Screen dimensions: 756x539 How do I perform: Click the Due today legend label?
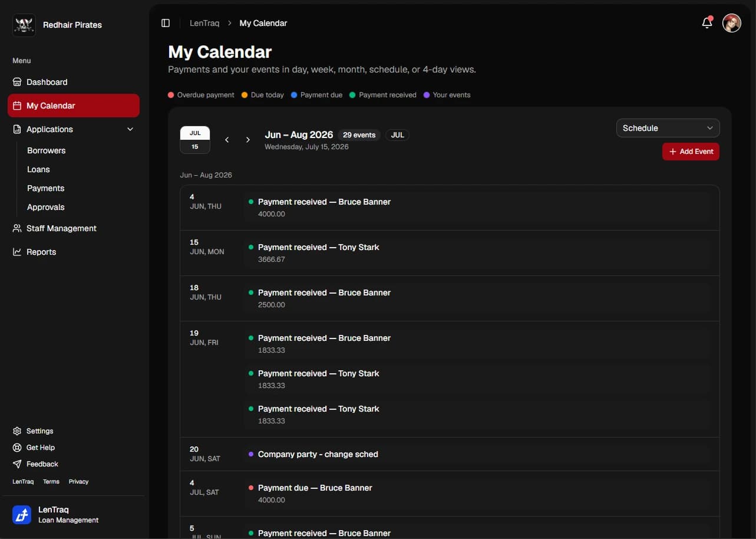tap(268, 95)
